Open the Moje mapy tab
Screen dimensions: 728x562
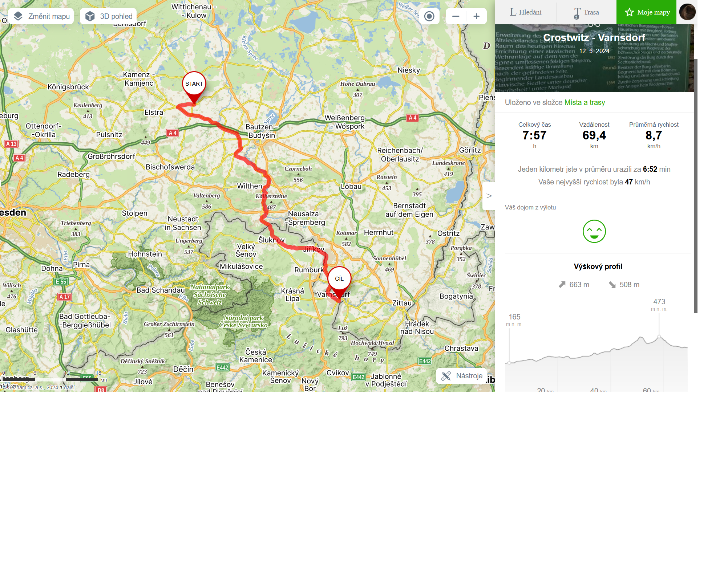coord(646,12)
